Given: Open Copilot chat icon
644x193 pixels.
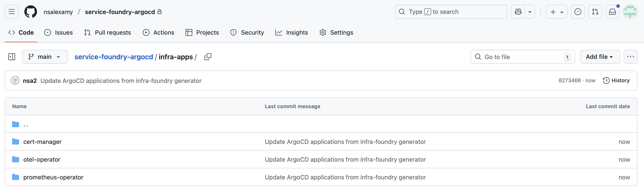Looking at the screenshot, I should [x=518, y=12].
